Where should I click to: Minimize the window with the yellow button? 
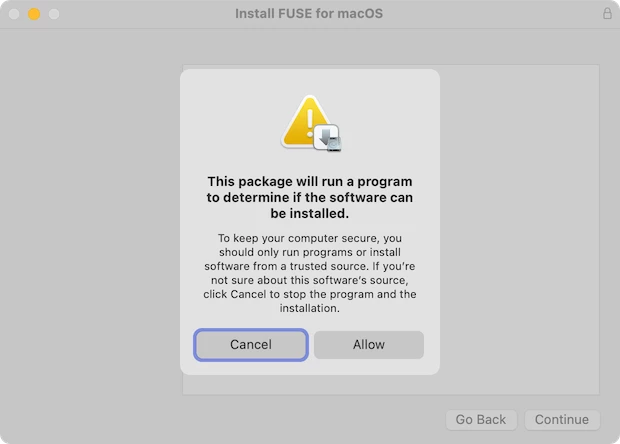tap(34, 14)
